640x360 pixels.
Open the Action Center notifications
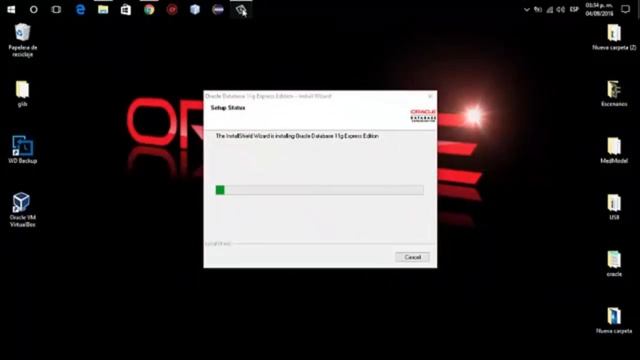625,9
